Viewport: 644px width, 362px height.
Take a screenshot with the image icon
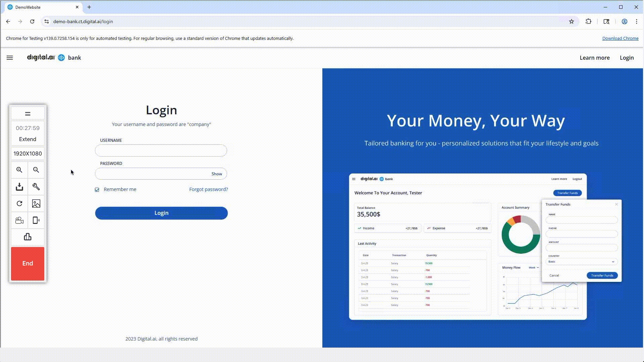(x=36, y=203)
